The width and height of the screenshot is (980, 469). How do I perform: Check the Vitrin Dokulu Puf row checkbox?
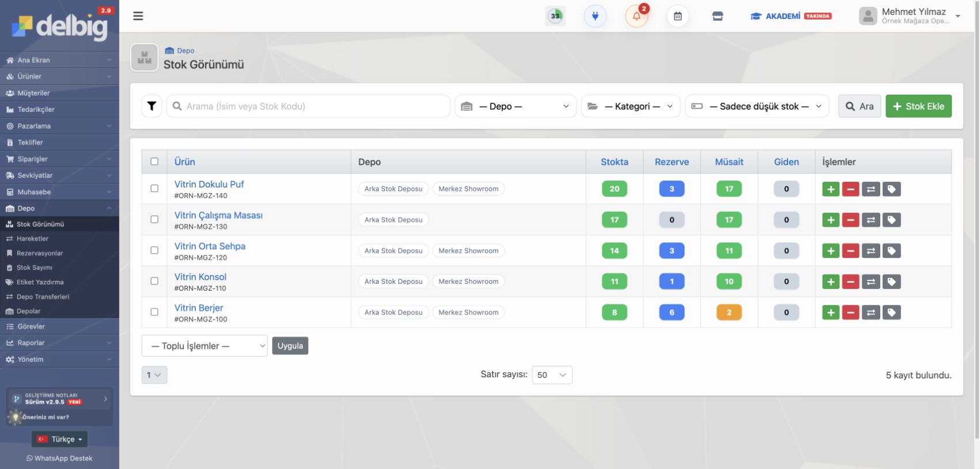154,189
